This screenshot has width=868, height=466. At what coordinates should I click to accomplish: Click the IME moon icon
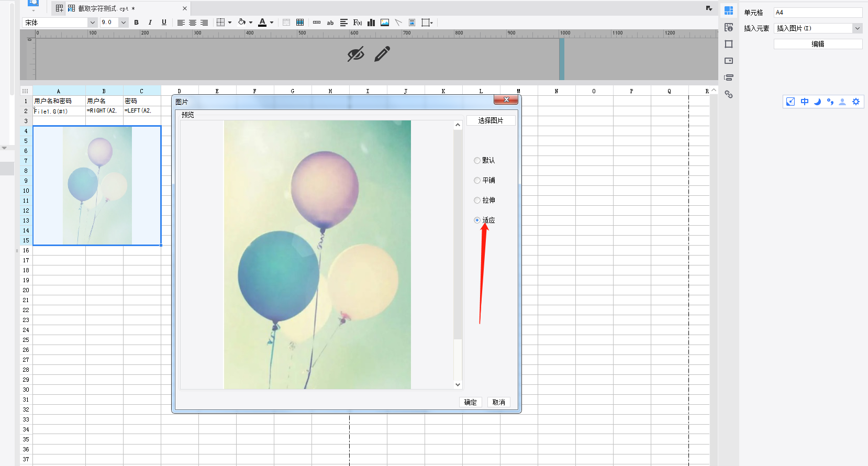click(817, 102)
